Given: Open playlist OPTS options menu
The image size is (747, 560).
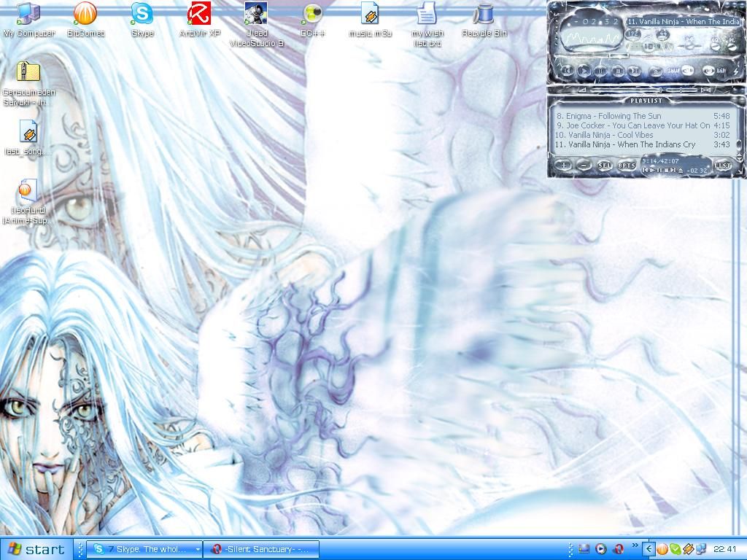Looking at the screenshot, I should 627,166.
